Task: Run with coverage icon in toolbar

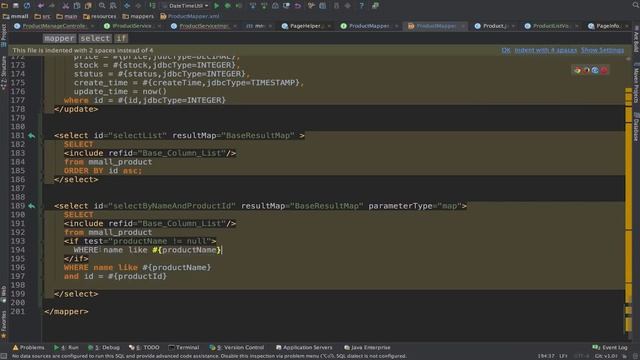Action: click(239, 6)
